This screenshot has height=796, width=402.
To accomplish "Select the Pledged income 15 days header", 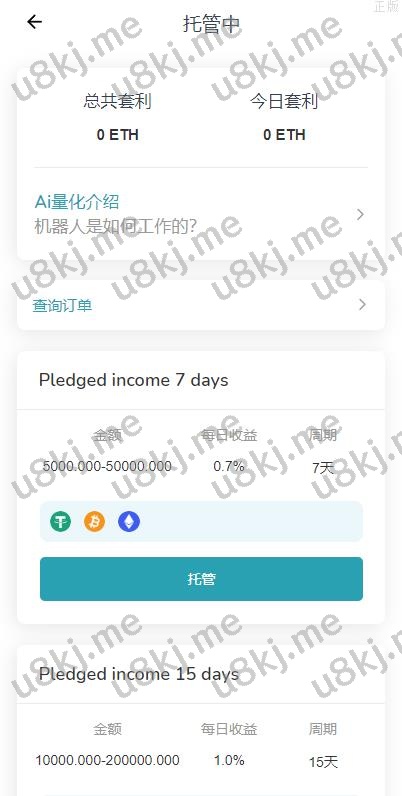I will 139,674.
